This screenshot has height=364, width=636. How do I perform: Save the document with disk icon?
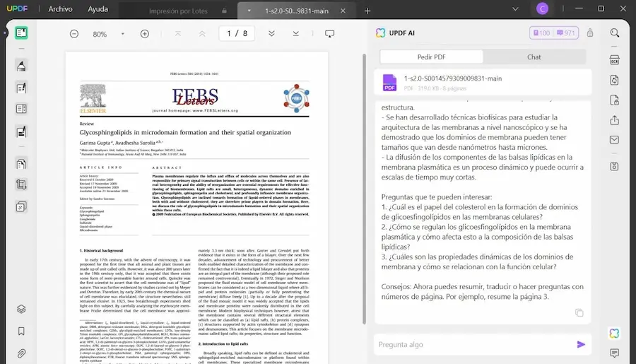coord(614,166)
